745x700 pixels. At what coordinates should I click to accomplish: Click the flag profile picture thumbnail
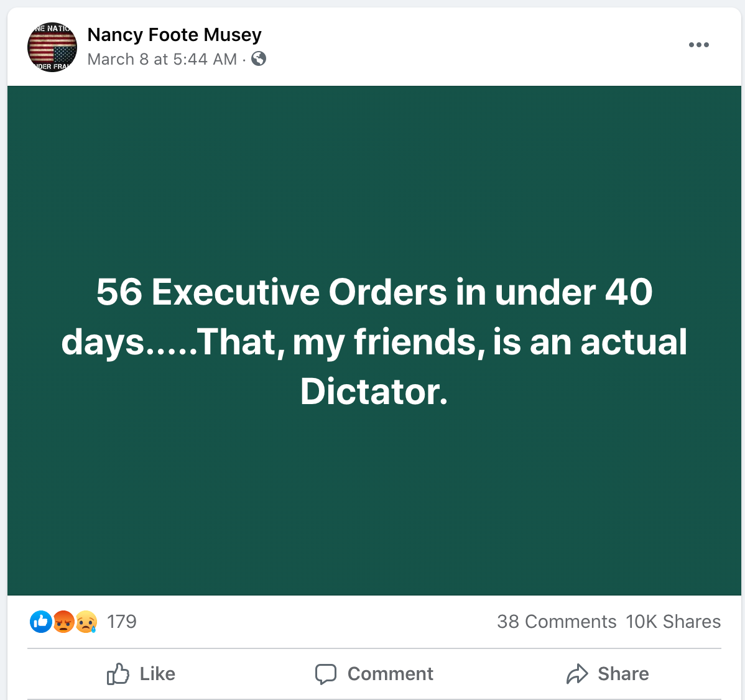pyautogui.click(x=52, y=47)
